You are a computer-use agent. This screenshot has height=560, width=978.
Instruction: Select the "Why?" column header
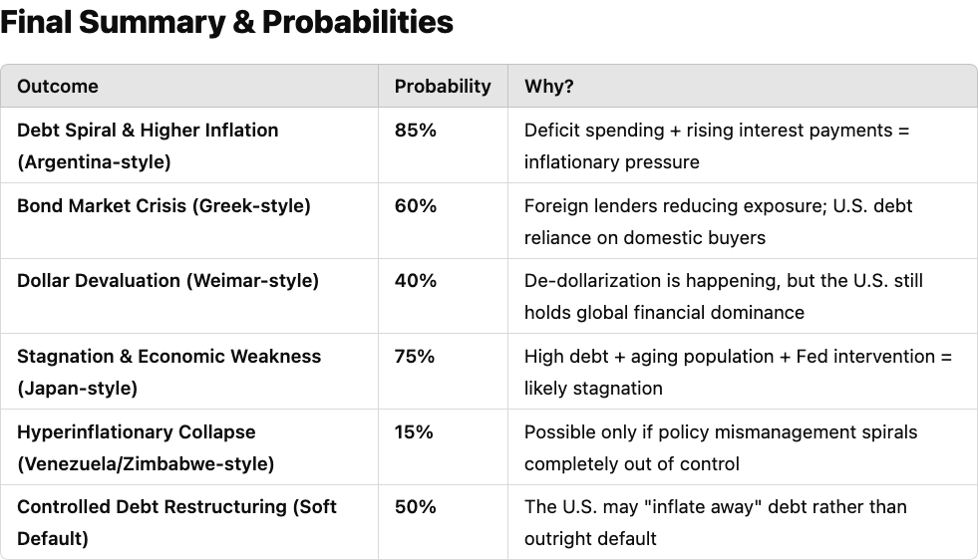[x=549, y=86]
